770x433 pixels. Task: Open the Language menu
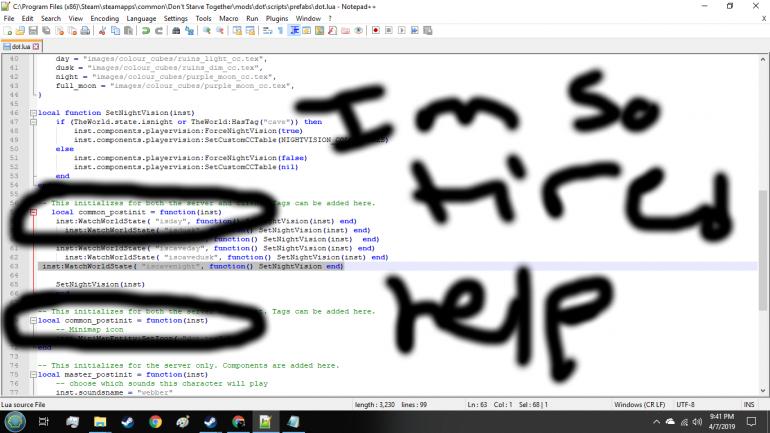(x=141, y=18)
